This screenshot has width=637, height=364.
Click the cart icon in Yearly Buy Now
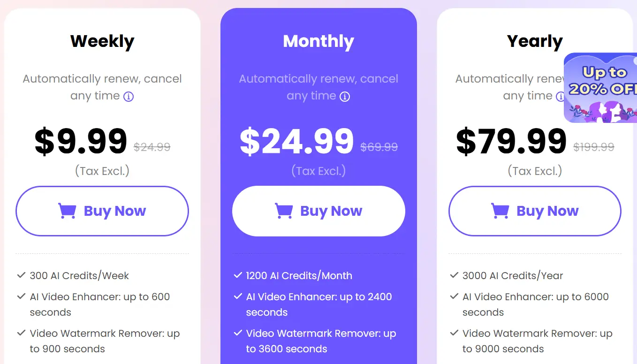coord(500,211)
